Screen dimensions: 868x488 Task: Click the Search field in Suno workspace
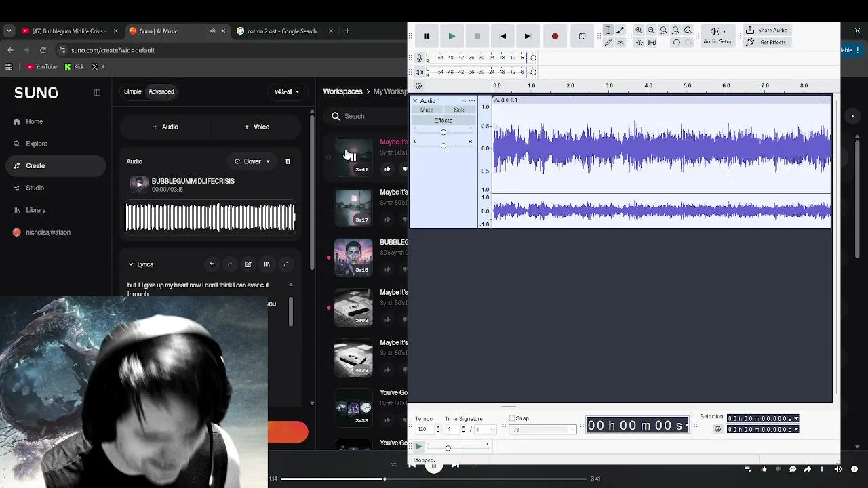coord(366,116)
